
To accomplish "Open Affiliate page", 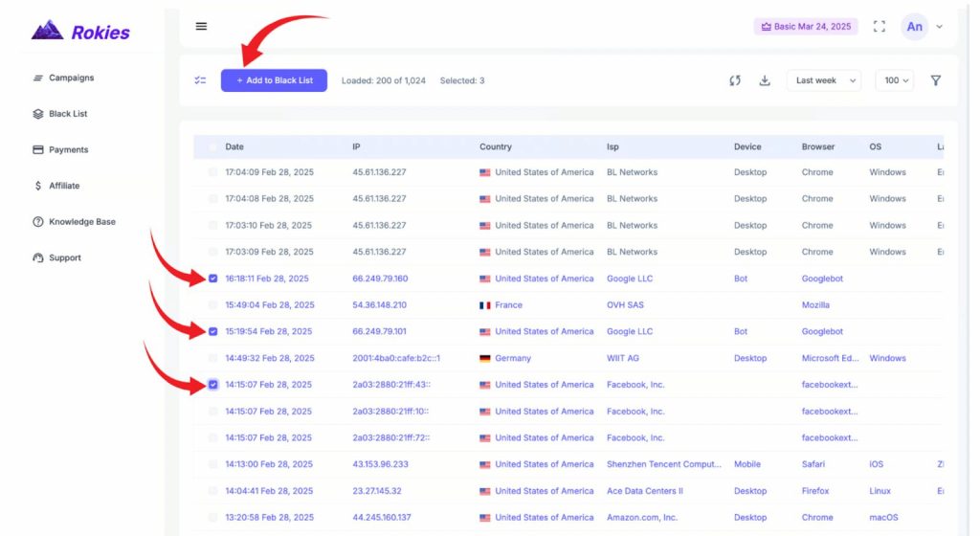I will click(x=64, y=186).
